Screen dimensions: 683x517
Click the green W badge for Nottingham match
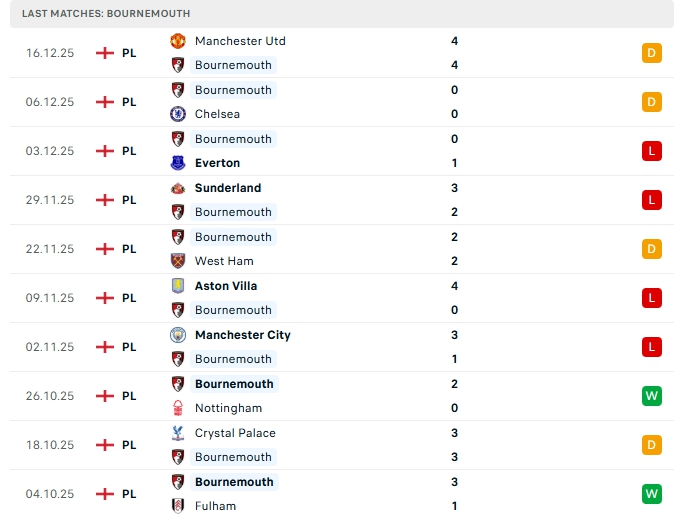[652, 396]
